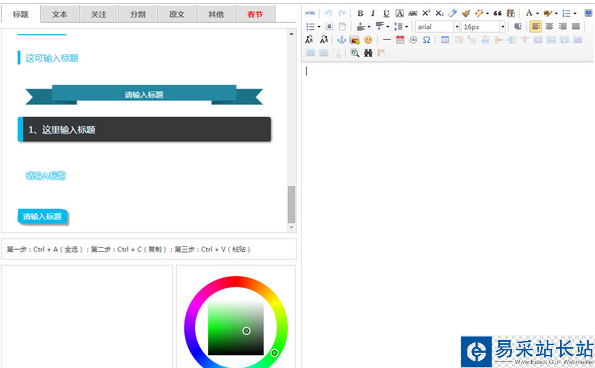Toggle full justify alignment
595x368 pixels.
coord(576,27)
